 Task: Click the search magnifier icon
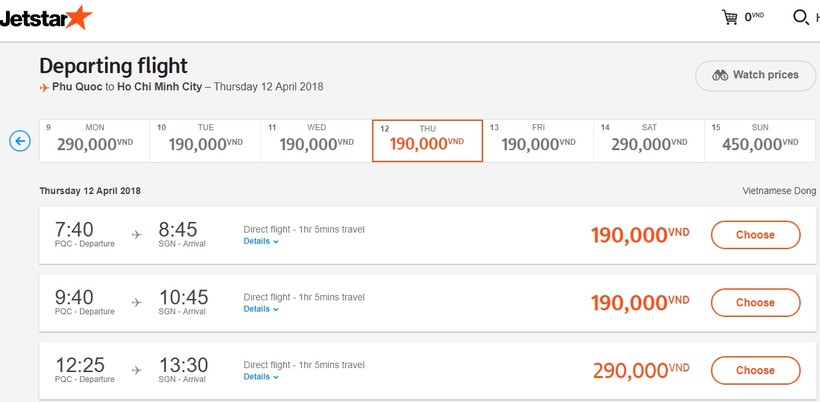click(x=801, y=17)
